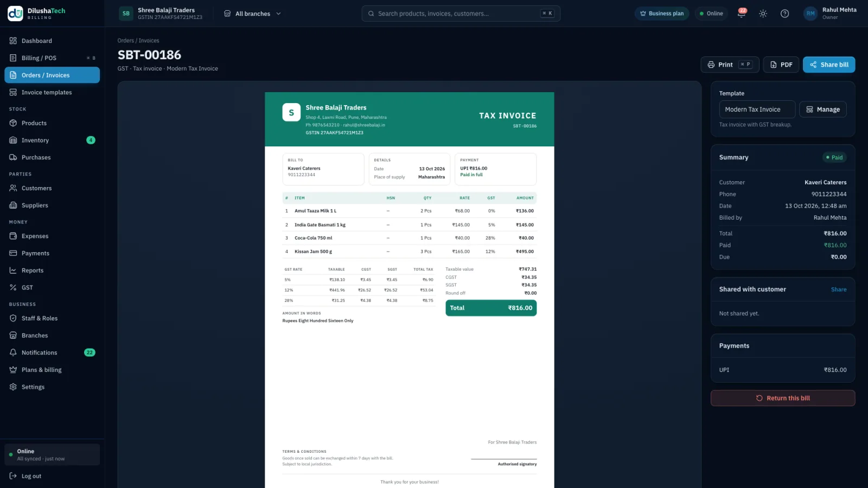
Task: Click Manage template button
Action: pyautogui.click(x=823, y=110)
